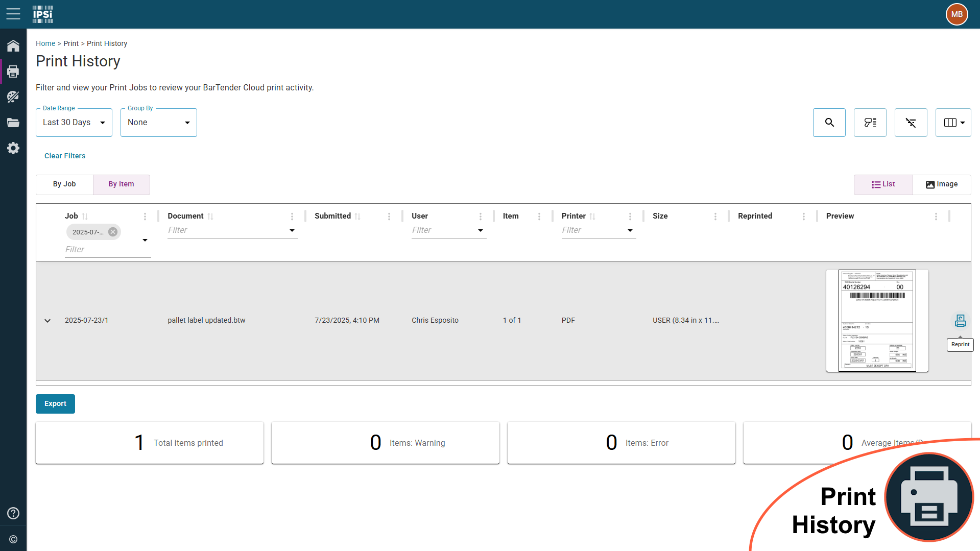Viewport: 980px width, 551px height.
Task: Click the clear filters strikethrough icon
Action: click(911, 123)
